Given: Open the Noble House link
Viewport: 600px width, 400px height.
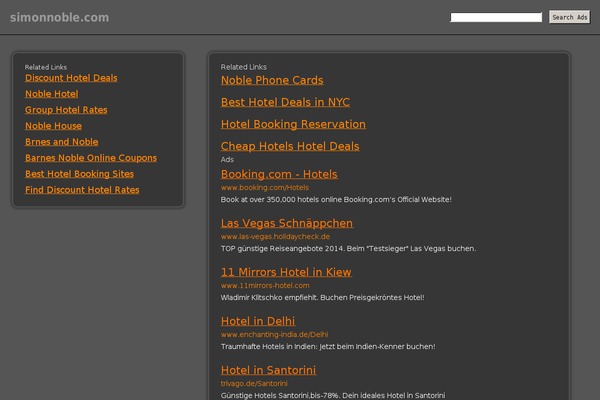Looking at the screenshot, I should (x=54, y=126).
